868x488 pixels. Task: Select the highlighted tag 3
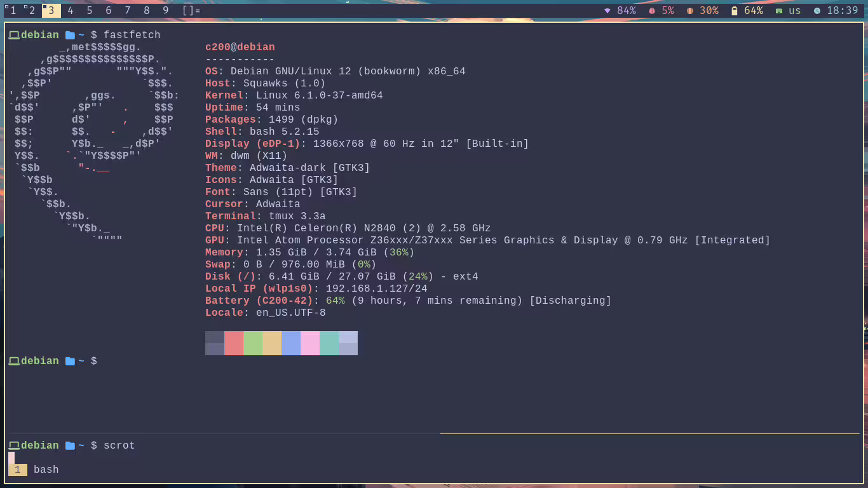[51, 11]
